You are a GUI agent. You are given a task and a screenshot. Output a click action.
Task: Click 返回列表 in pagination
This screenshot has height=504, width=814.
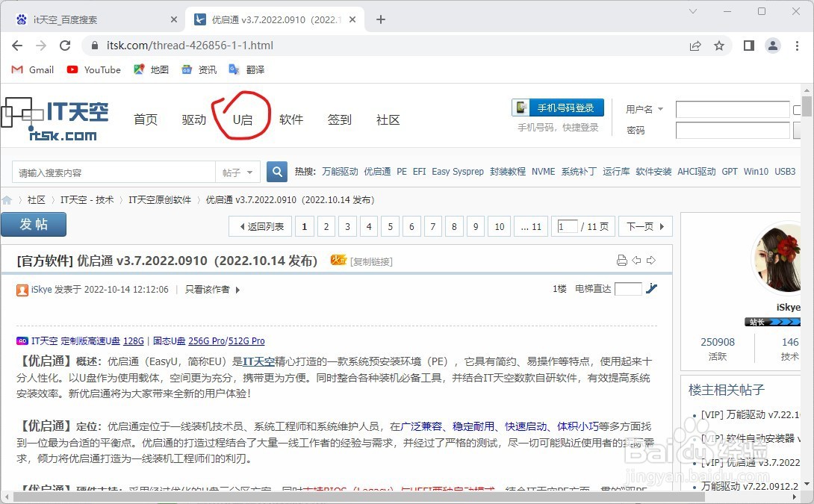[261, 226]
